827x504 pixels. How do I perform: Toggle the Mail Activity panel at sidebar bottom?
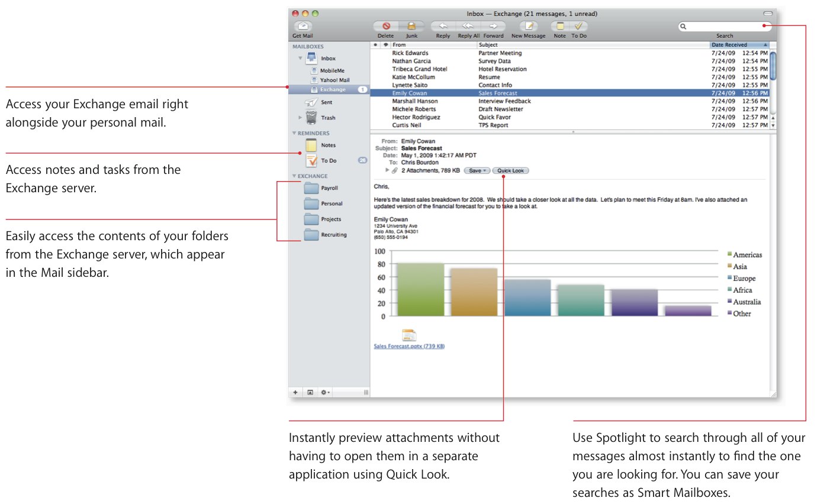pos(310,392)
